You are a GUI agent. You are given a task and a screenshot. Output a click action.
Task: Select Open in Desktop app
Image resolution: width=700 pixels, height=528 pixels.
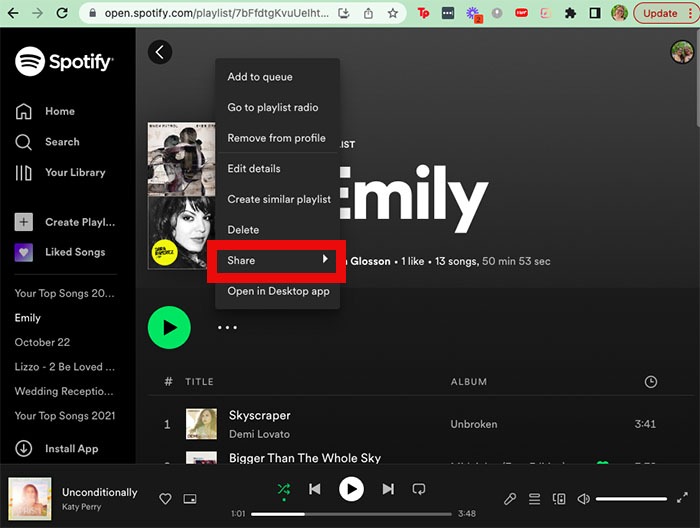[277, 291]
